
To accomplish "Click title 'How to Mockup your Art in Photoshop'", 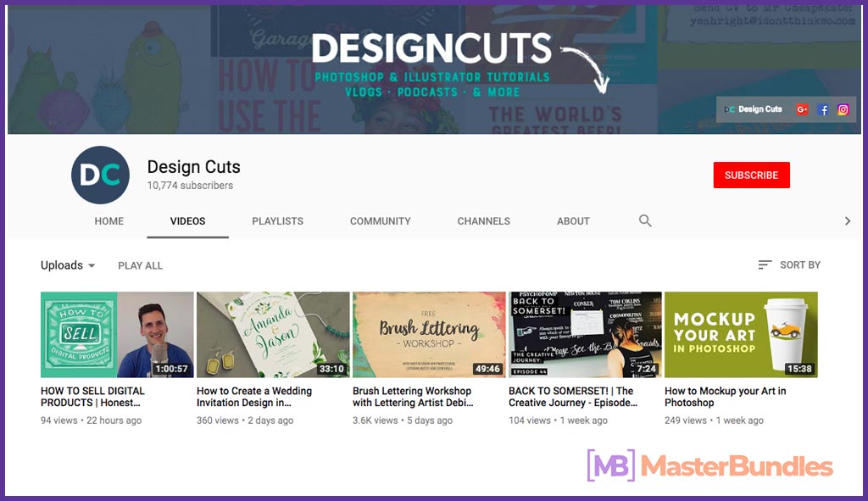I will 726,397.
